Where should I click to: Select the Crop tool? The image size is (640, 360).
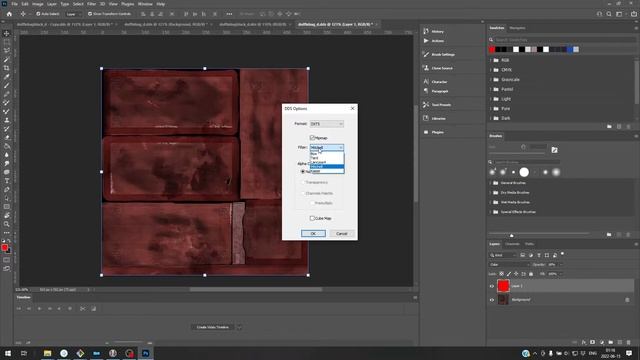pyautogui.click(x=7, y=68)
